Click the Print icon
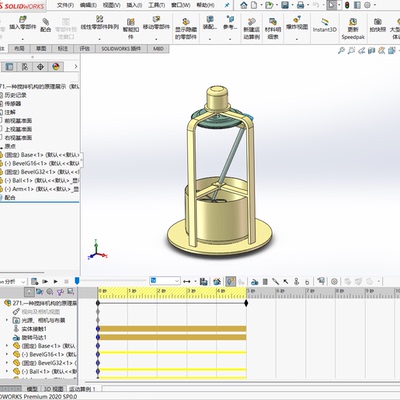Image resolution: width=400 pixels, height=400 pixels. pyautogui.click(x=300, y=5)
